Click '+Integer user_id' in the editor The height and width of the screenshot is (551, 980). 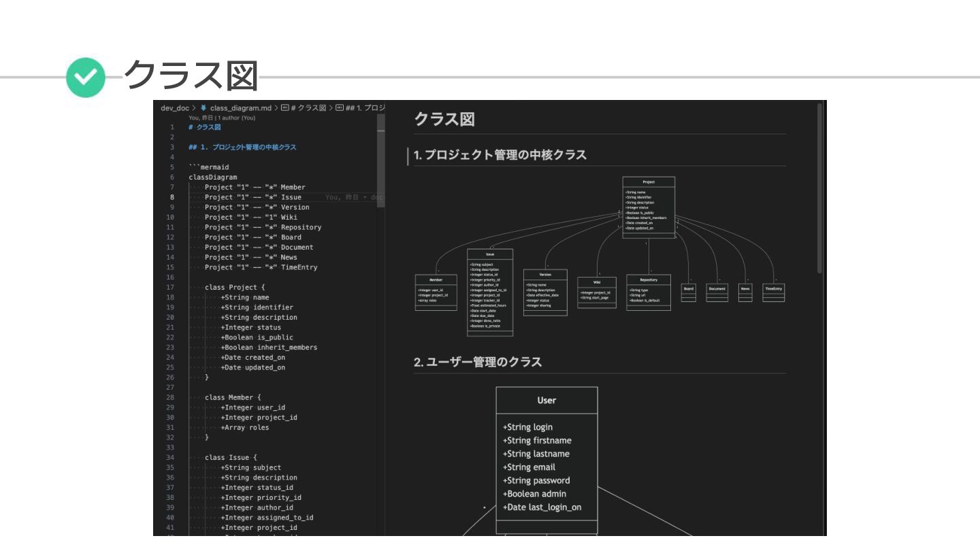(x=253, y=407)
